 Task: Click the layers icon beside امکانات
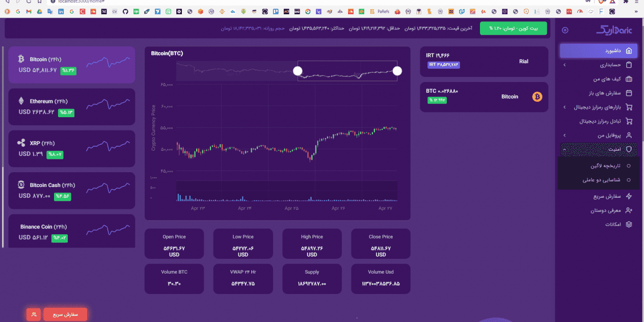(629, 224)
